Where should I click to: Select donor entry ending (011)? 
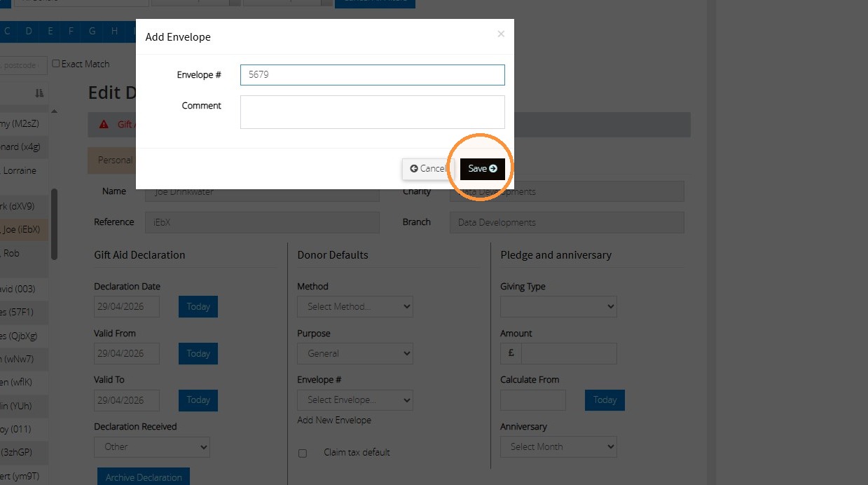coord(24,429)
